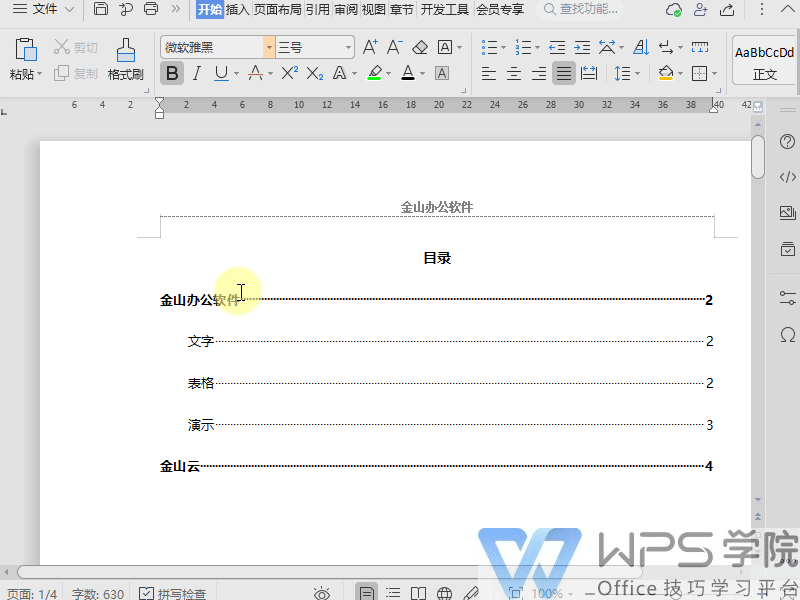Open the 页面布局 tab
800x600 pixels.
[278, 9]
